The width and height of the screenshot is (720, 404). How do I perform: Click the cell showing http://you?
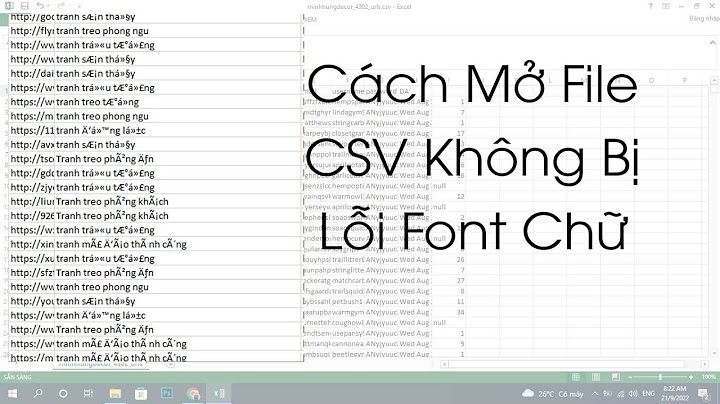pos(32,301)
